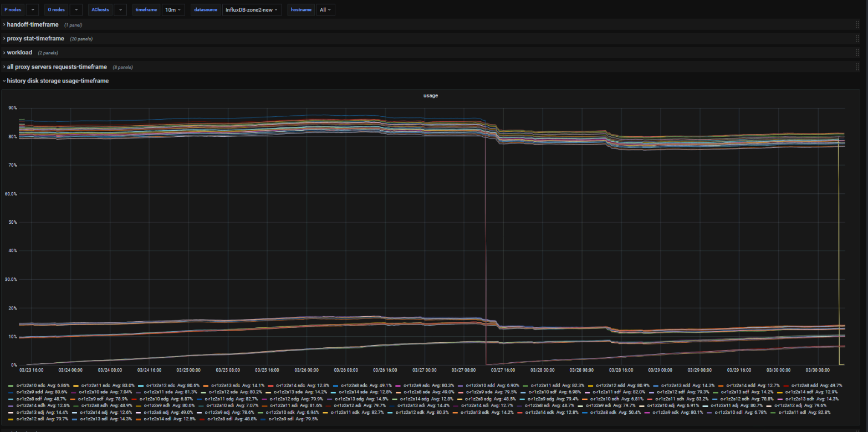The width and height of the screenshot is (868, 432).
Task: Collapse history disk storage usage-timeframe row
Action: (58, 81)
